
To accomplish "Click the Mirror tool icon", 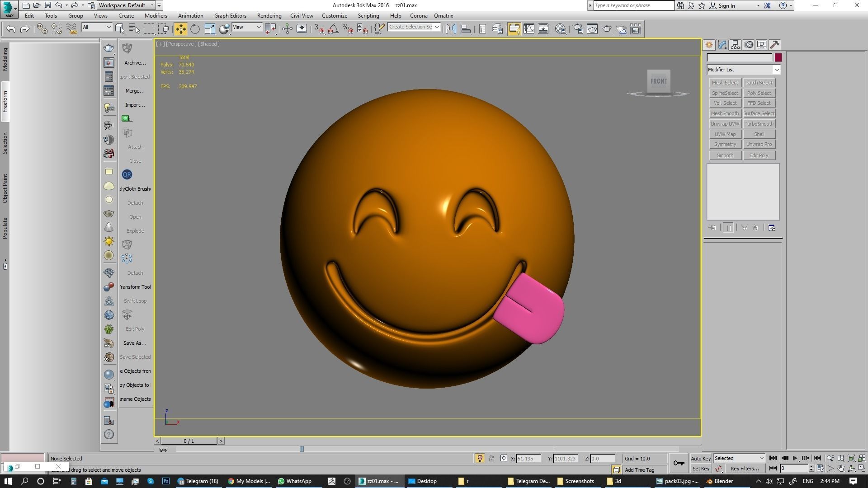I will tap(451, 29).
